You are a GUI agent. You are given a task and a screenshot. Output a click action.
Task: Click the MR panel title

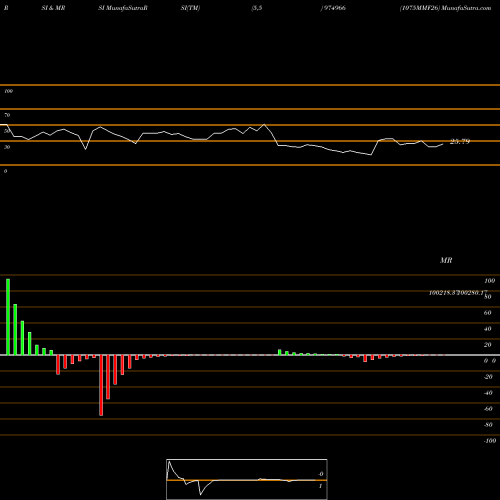446,260
